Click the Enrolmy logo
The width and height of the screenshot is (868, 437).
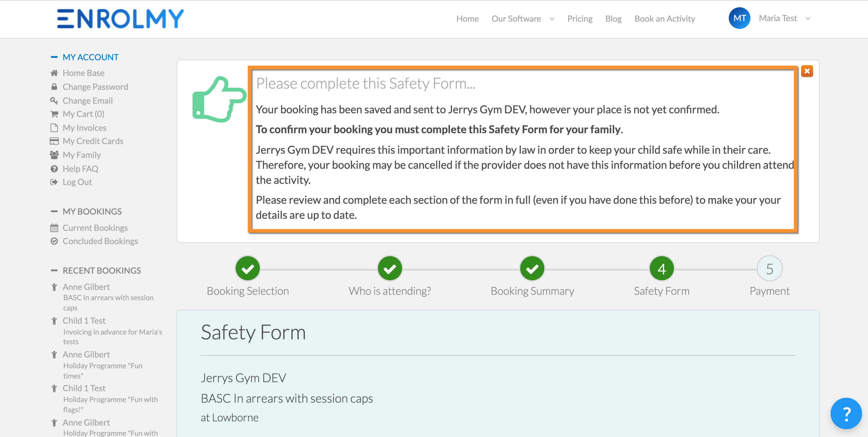pyautogui.click(x=120, y=18)
